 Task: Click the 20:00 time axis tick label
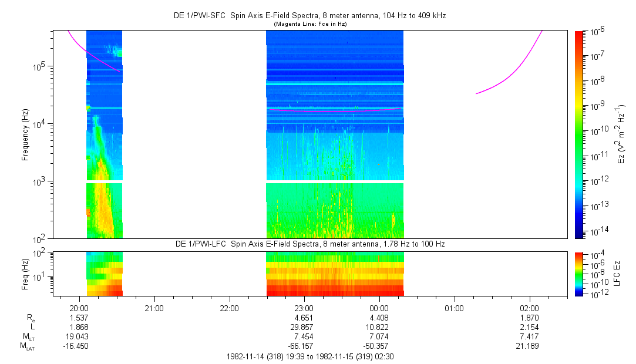click(79, 308)
